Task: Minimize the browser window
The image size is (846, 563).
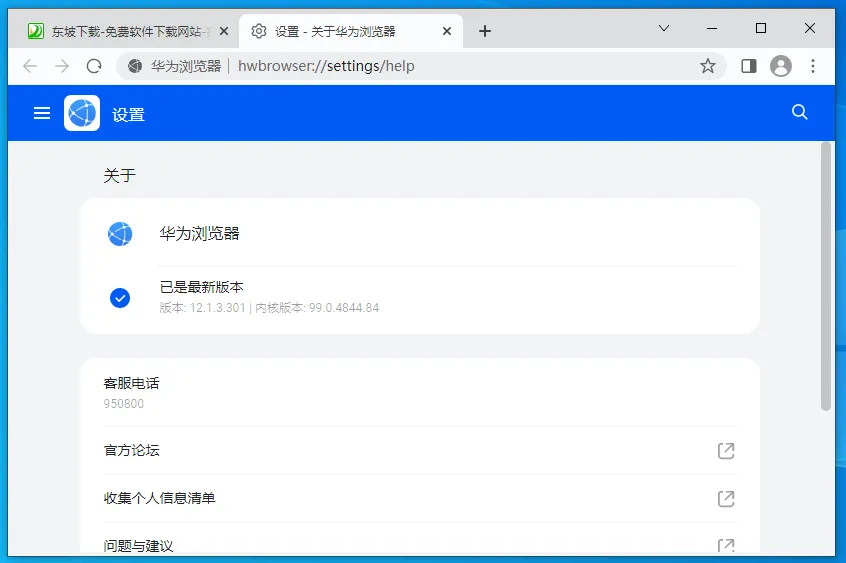Action: point(712,28)
